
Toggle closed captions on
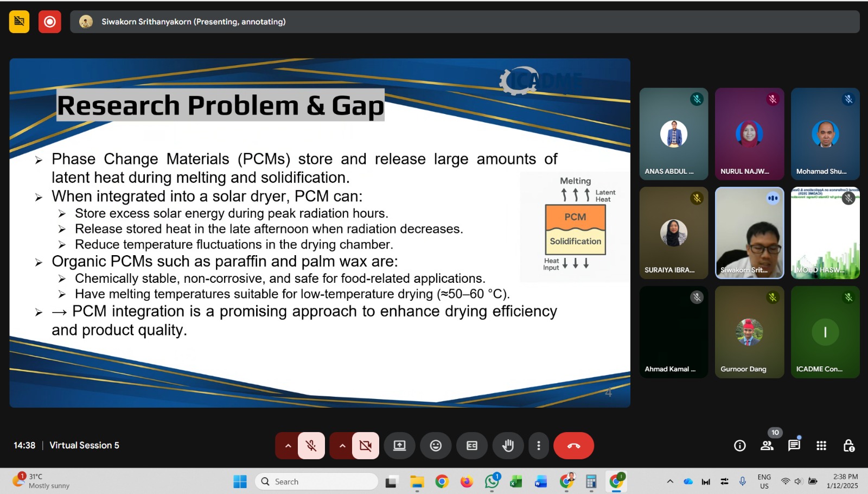[472, 446]
